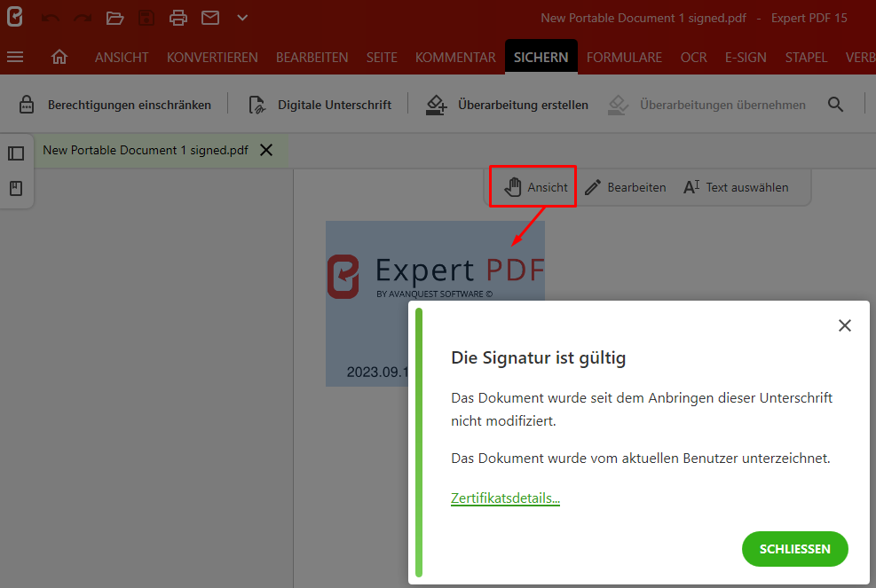
Task: Open the E-SIGN ribbon tab
Action: [746, 58]
